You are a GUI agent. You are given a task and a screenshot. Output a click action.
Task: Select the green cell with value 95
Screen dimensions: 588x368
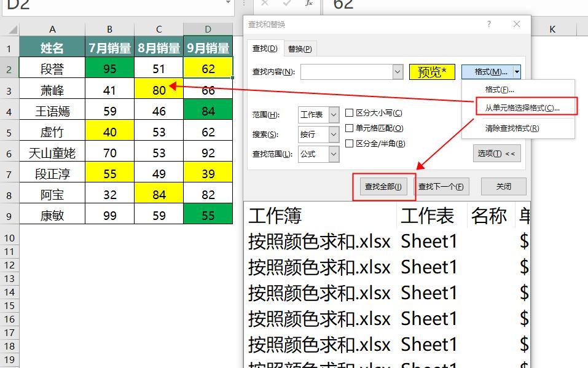coord(109,68)
